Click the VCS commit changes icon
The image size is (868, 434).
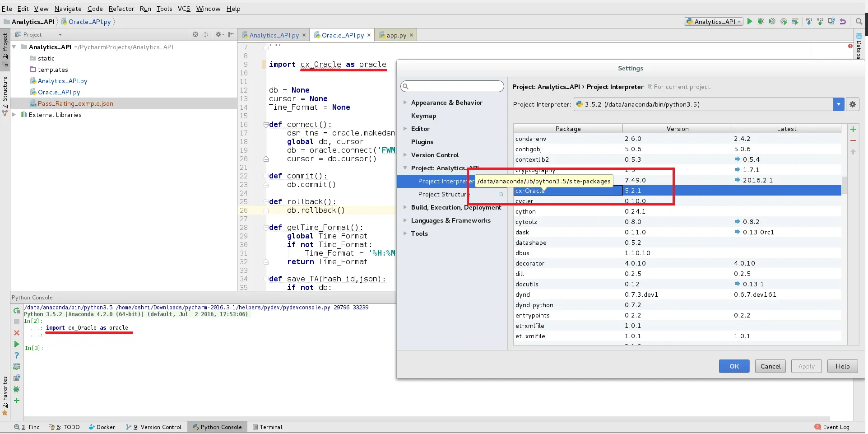(x=820, y=21)
